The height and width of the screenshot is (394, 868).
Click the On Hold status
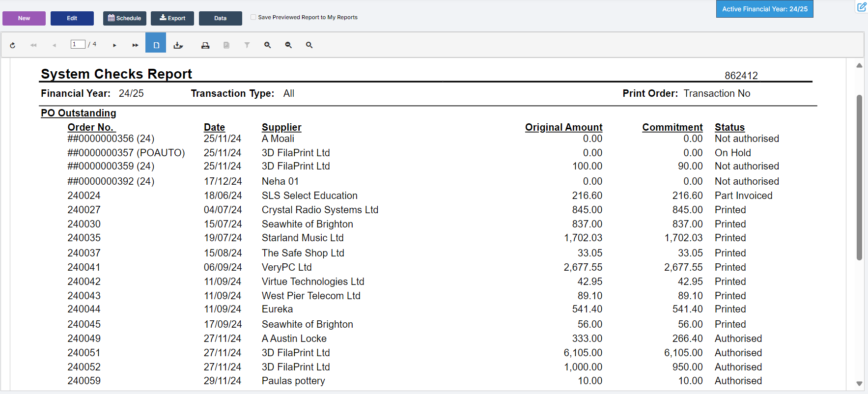click(733, 153)
